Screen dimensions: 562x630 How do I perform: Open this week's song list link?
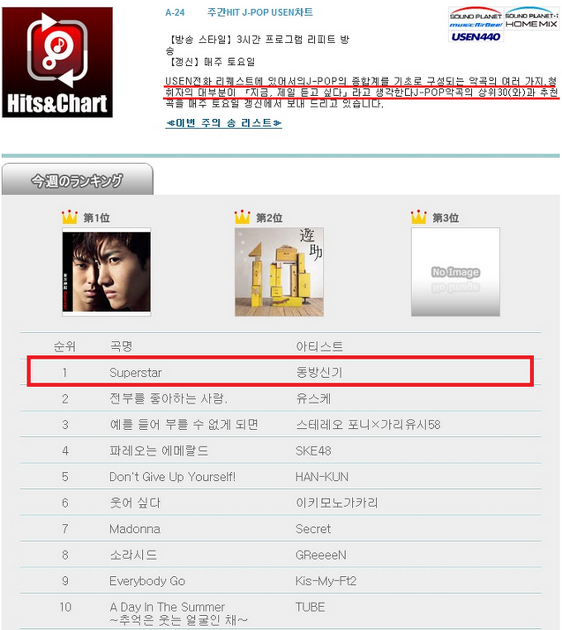(x=224, y=123)
